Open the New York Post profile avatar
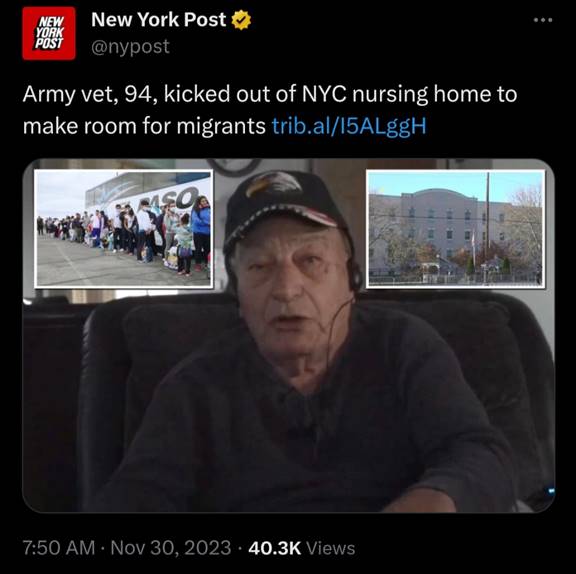The image size is (576, 574). [49, 33]
